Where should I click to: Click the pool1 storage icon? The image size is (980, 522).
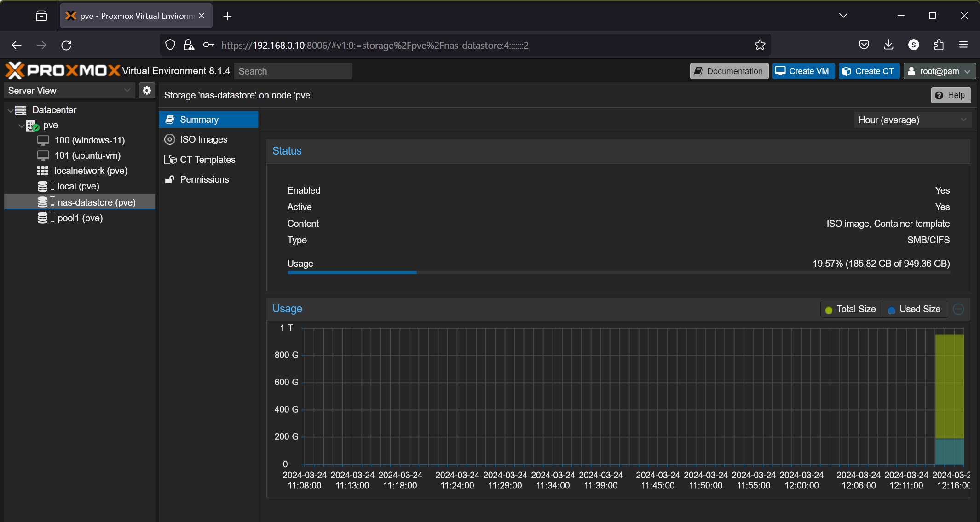tap(46, 218)
